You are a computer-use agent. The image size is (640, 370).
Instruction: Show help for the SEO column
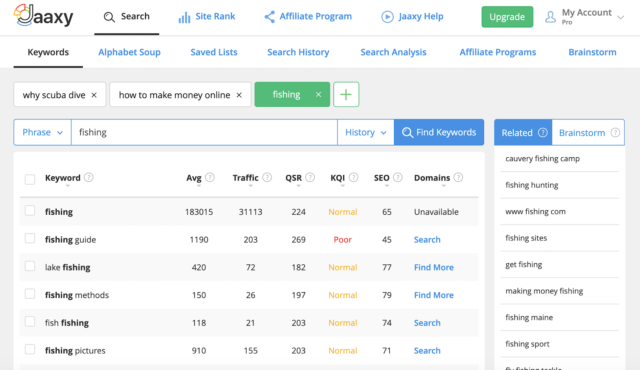(x=398, y=177)
